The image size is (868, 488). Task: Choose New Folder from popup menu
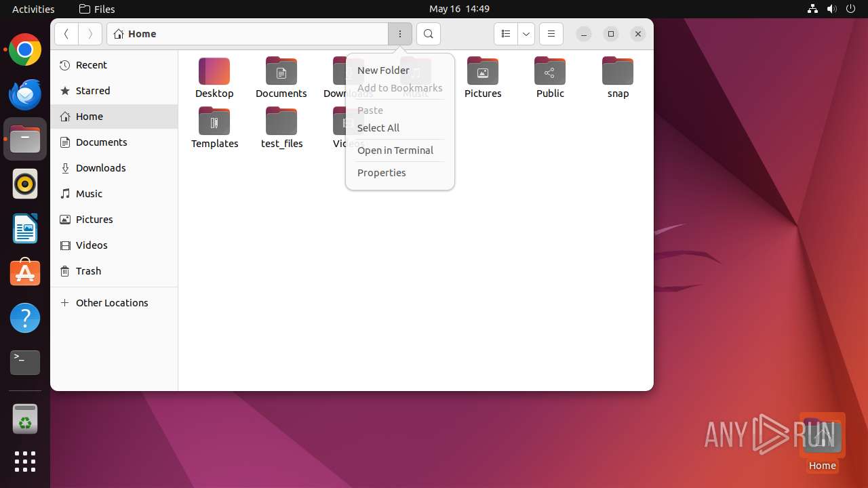pyautogui.click(x=400, y=70)
